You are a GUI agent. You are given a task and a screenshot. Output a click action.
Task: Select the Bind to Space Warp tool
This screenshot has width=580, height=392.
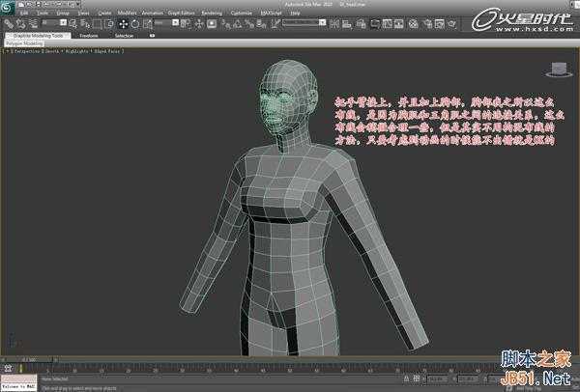click(34, 24)
